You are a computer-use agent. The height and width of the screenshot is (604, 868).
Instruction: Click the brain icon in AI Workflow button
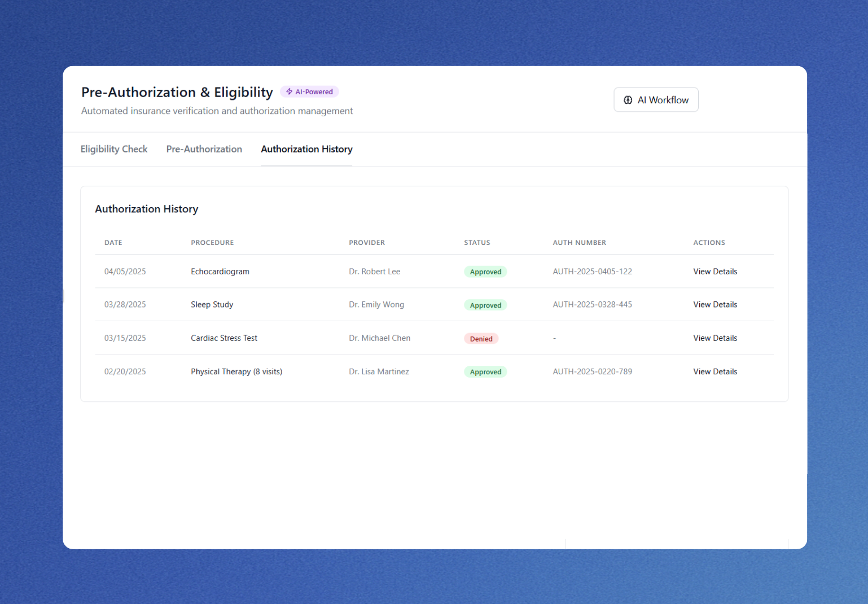(x=628, y=100)
